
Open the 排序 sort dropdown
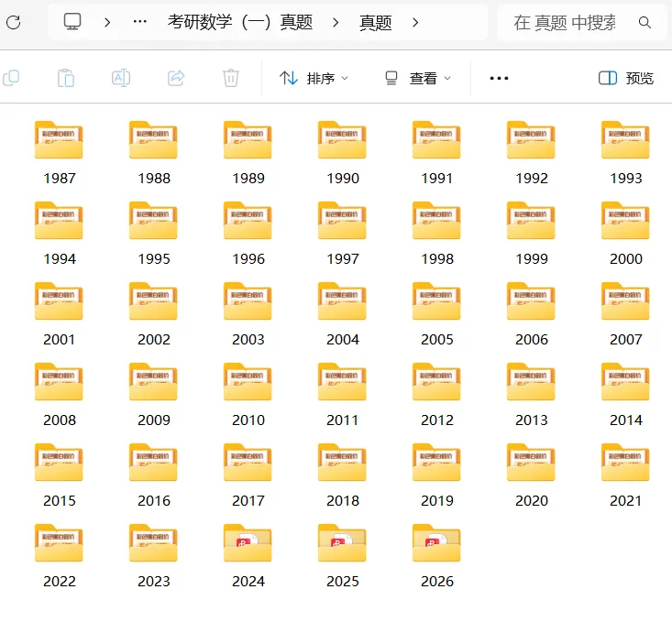tap(314, 78)
